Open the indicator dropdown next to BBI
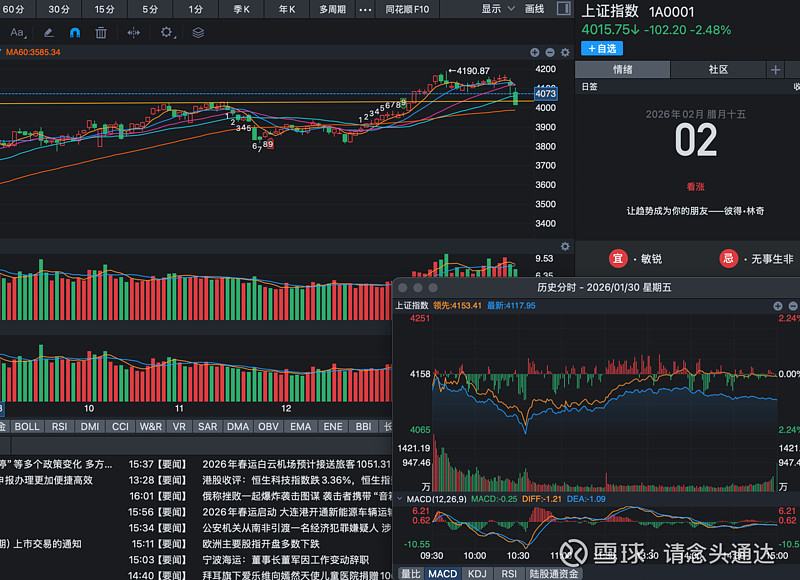800x580 pixels. coord(388,426)
